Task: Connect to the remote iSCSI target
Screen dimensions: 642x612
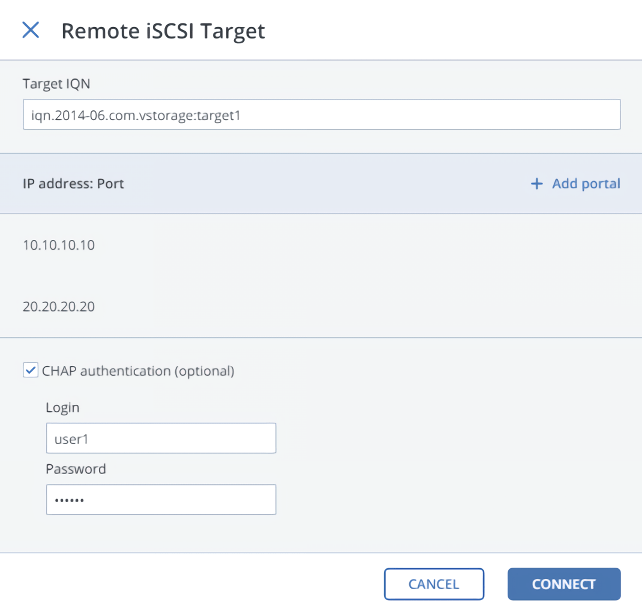Action: [x=564, y=584]
